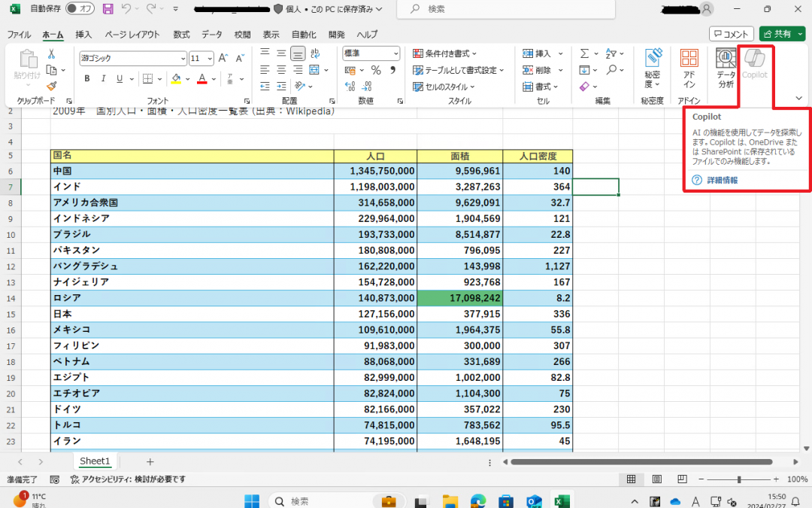Open the 標準 number format dropdown
This screenshot has width=812, height=508.
[395, 53]
